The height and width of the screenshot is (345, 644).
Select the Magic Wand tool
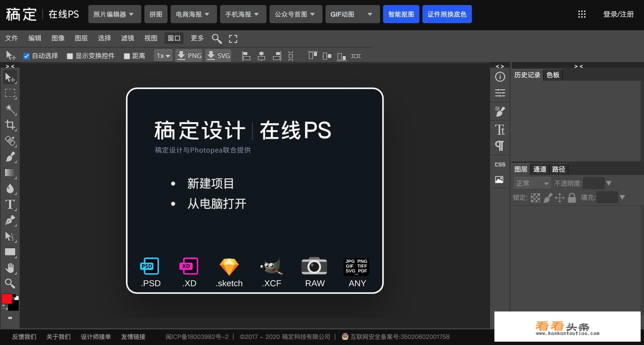click(x=10, y=109)
